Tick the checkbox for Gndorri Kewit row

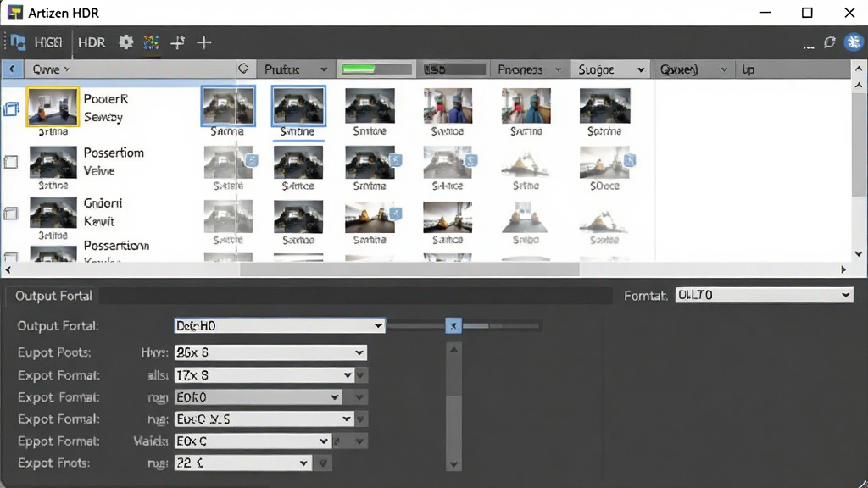pyautogui.click(x=10, y=213)
